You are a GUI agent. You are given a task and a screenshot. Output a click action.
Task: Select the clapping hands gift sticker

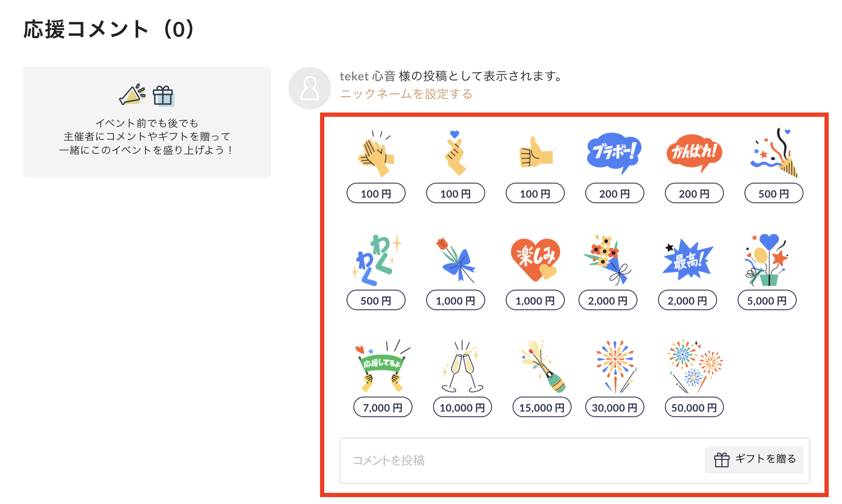coord(376,154)
